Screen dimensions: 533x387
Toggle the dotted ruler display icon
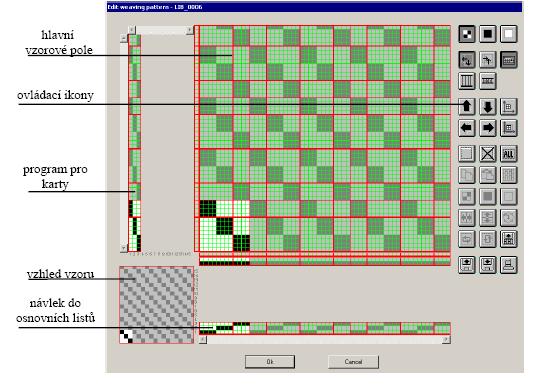509,60
